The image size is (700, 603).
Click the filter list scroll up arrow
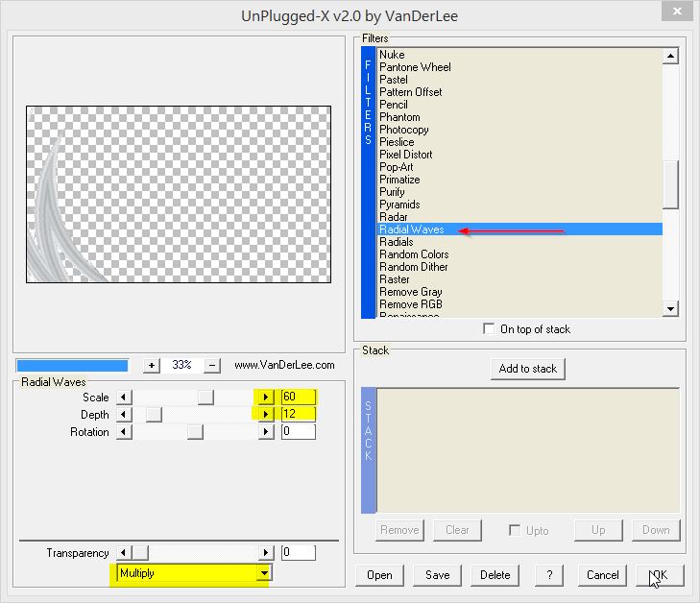[x=670, y=57]
